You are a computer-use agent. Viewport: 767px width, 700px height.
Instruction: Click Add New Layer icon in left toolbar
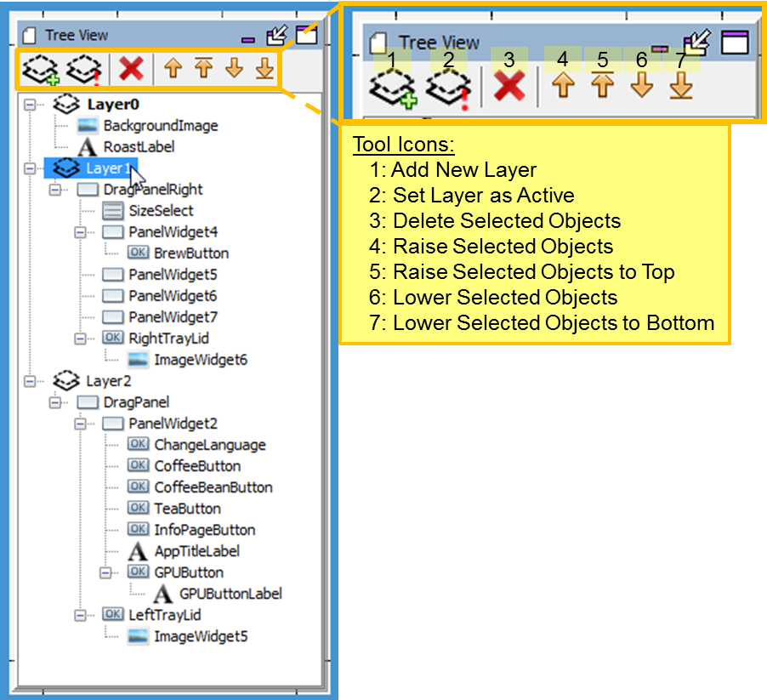coord(41,70)
